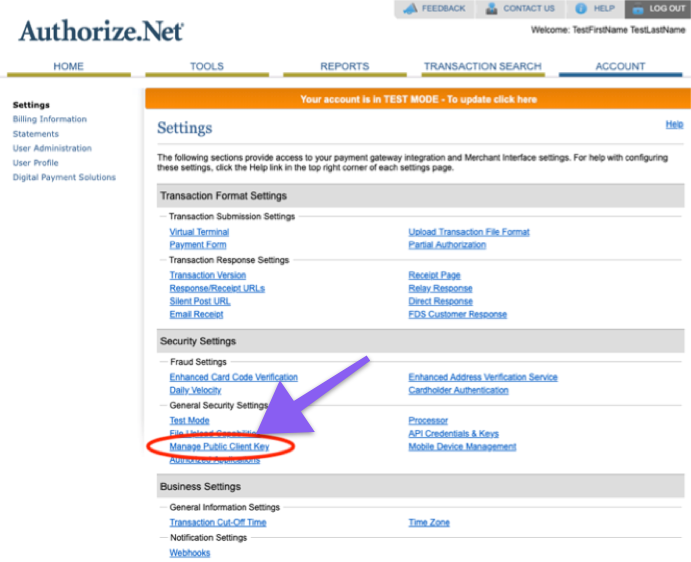Click the Log Out lock icon
This screenshot has width=691, height=562.
(x=638, y=9)
